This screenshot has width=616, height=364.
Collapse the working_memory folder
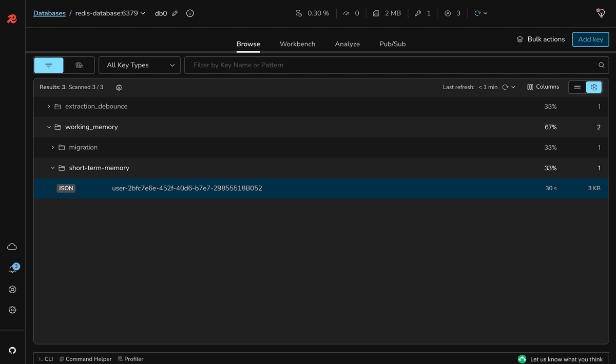[49, 127]
